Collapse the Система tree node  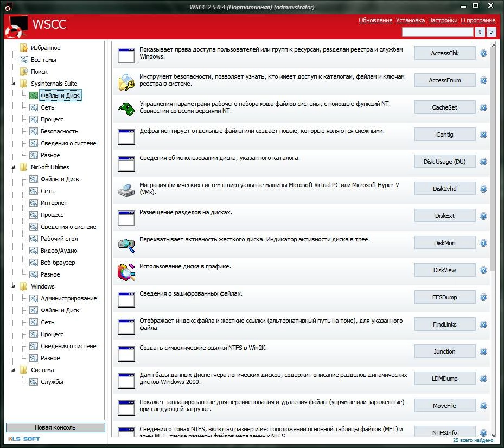point(13,370)
